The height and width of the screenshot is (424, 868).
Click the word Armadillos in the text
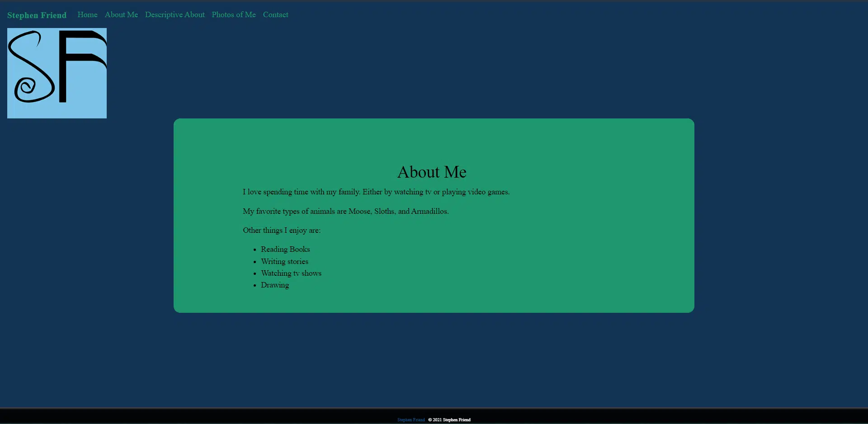[429, 211]
